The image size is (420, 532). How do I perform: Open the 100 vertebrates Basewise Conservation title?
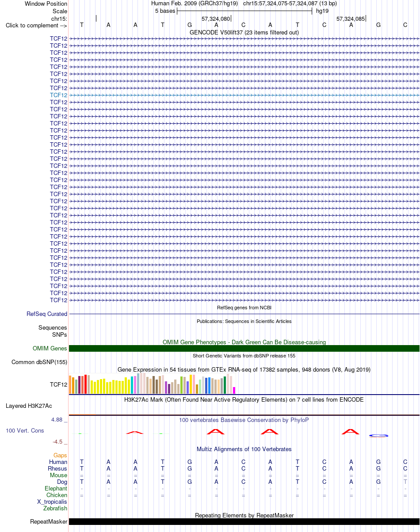pos(244,420)
